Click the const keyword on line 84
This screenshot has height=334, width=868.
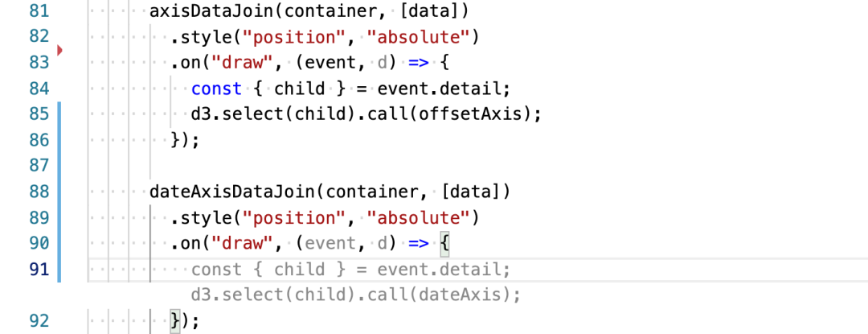pos(217,89)
